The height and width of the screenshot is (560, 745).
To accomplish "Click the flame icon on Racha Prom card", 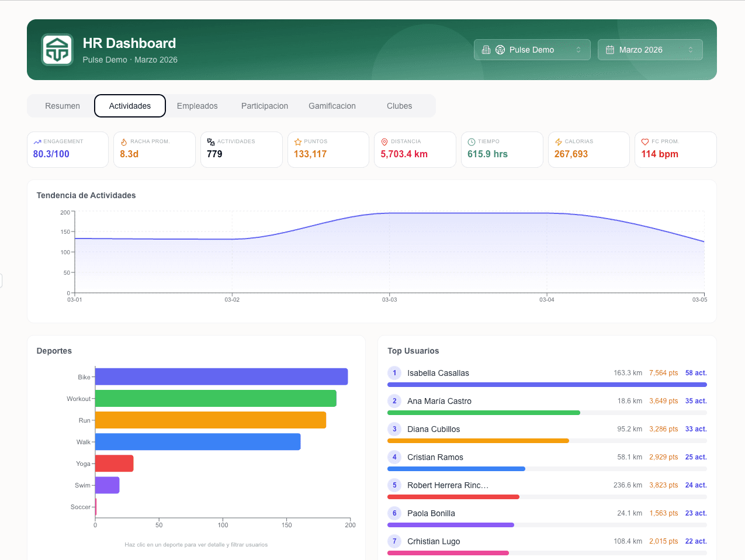I will (x=124, y=141).
